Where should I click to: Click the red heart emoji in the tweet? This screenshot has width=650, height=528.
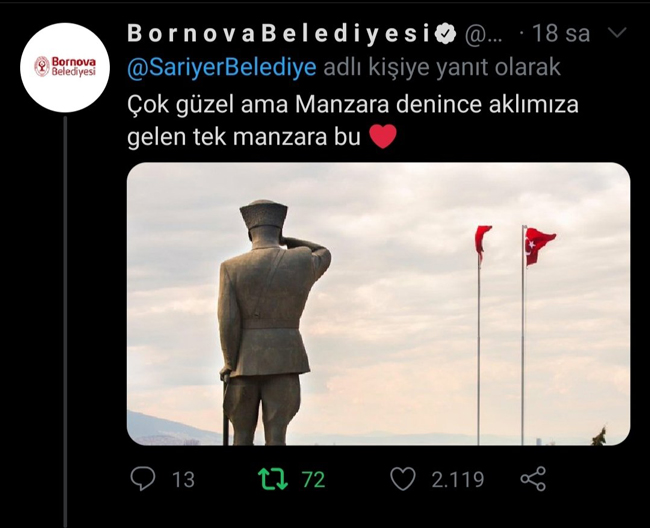[x=383, y=137]
